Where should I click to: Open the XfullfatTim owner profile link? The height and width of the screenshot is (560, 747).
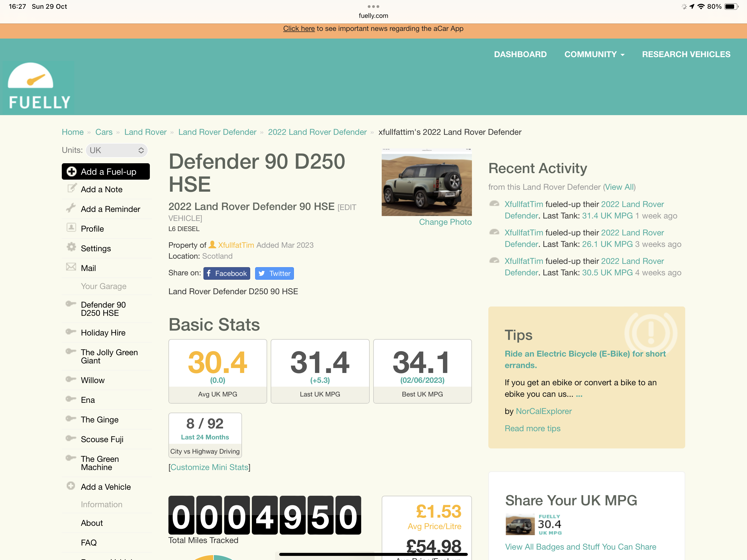[236, 245]
